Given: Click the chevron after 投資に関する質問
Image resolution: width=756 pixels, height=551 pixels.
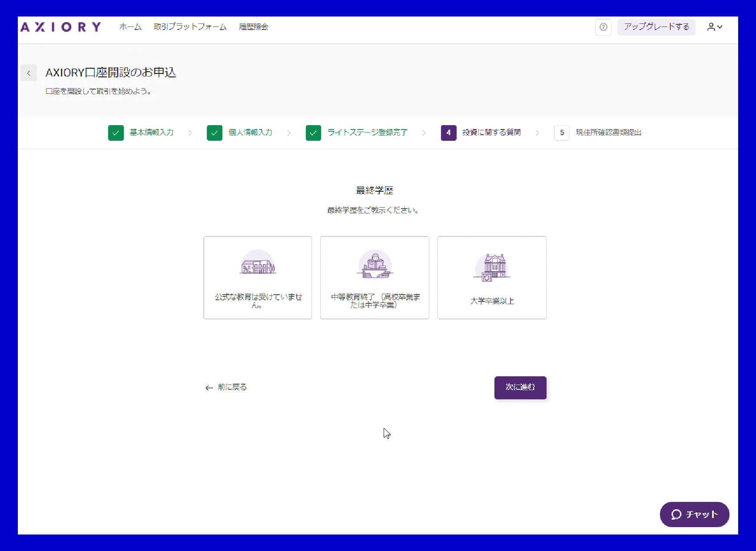Looking at the screenshot, I should 537,133.
